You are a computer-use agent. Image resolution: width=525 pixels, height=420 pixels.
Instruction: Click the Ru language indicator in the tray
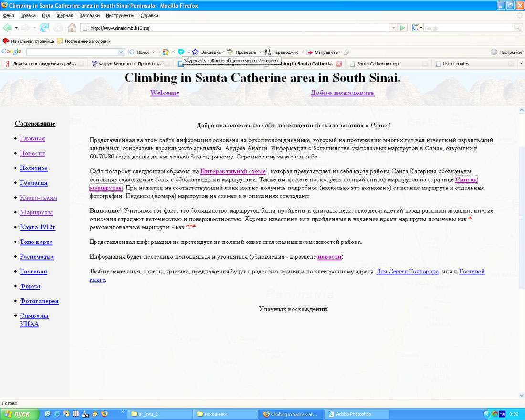click(x=502, y=414)
